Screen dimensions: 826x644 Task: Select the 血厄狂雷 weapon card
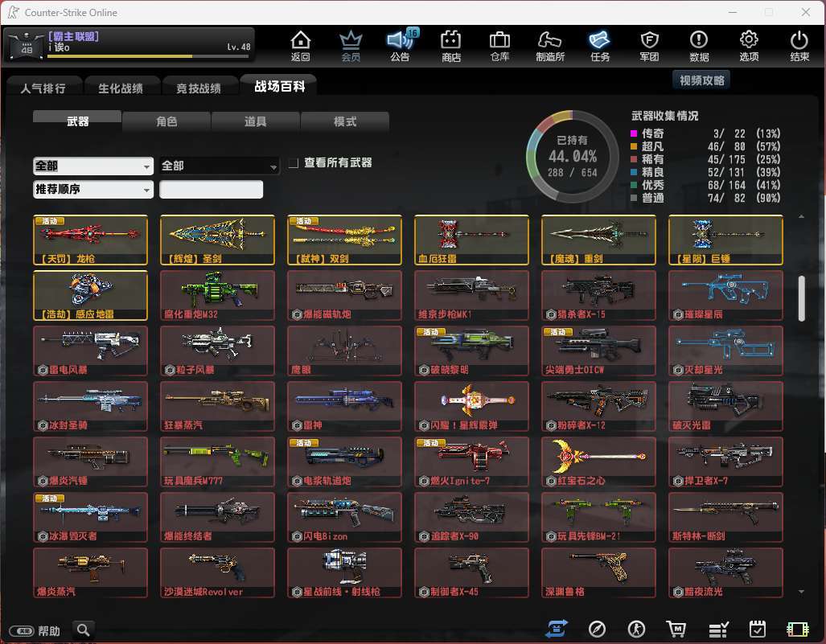[x=471, y=240]
